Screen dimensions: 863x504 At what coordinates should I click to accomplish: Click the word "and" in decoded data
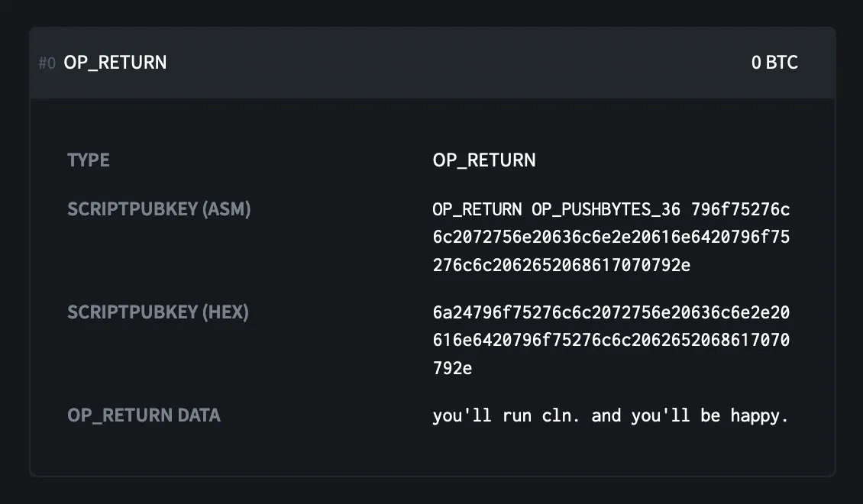[x=606, y=416]
